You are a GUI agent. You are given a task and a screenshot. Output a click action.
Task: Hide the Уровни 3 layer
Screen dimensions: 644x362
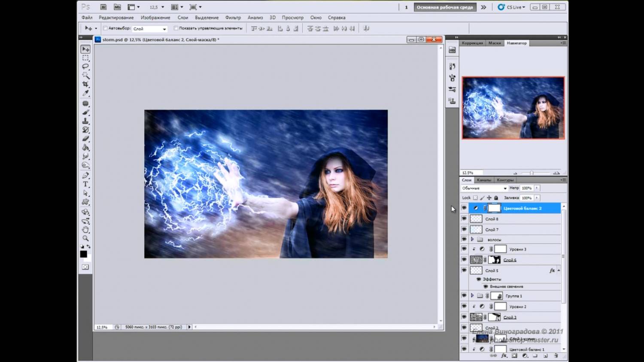(464, 249)
